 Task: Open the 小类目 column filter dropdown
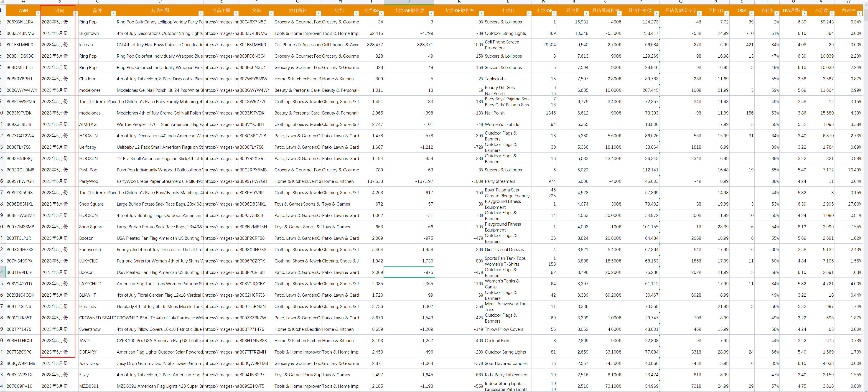[529, 13]
